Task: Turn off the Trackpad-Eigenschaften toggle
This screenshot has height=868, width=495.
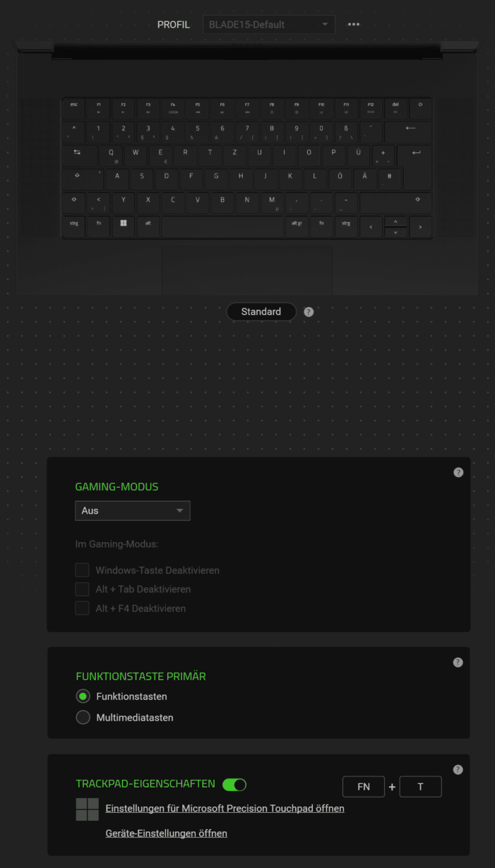Action: click(x=234, y=785)
